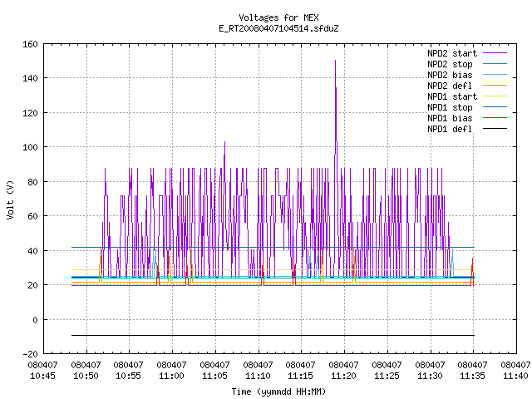Click the x-axis time label 11:20
The height and width of the screenshot is (399, 532).
coord(343,376)
